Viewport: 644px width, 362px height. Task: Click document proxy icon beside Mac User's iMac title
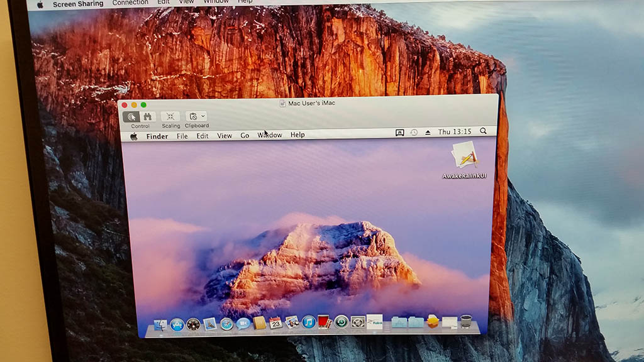[x=282, y=104]
